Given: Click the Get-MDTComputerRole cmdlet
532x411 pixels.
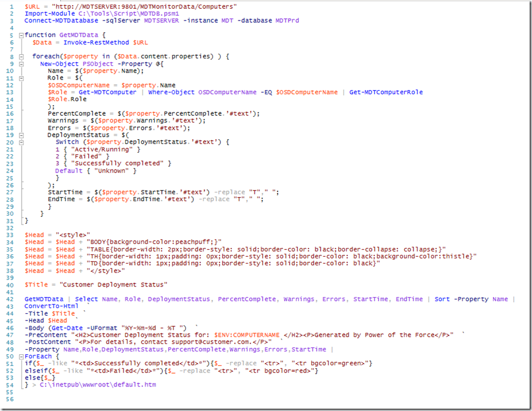Looking at the screenshot, I should pyautogui.click(x=386, y=92).
